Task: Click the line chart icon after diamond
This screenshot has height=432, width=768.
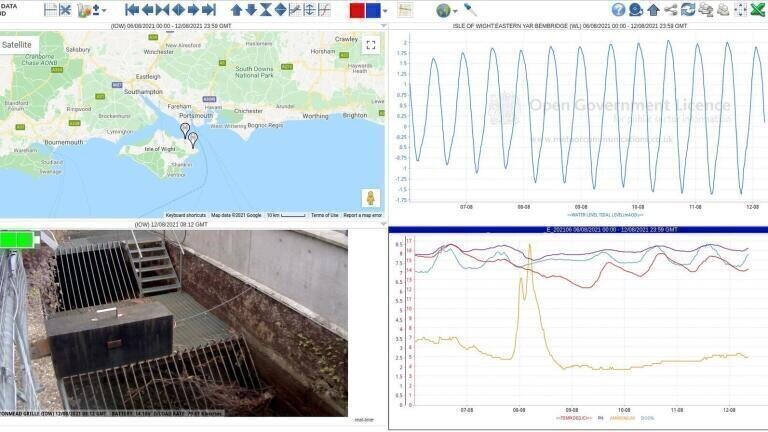Action: [295, 10]
